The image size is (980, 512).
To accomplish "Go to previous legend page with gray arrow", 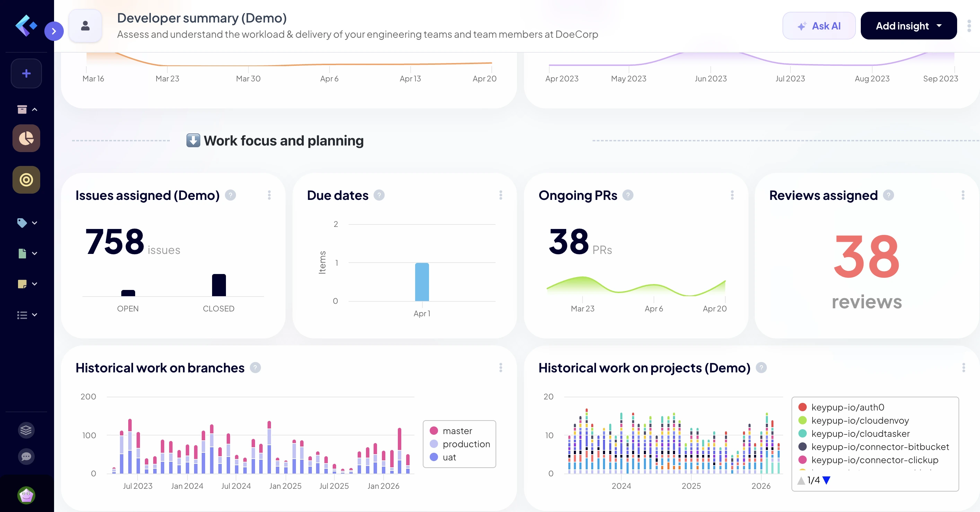I will [x=801, y=480].
